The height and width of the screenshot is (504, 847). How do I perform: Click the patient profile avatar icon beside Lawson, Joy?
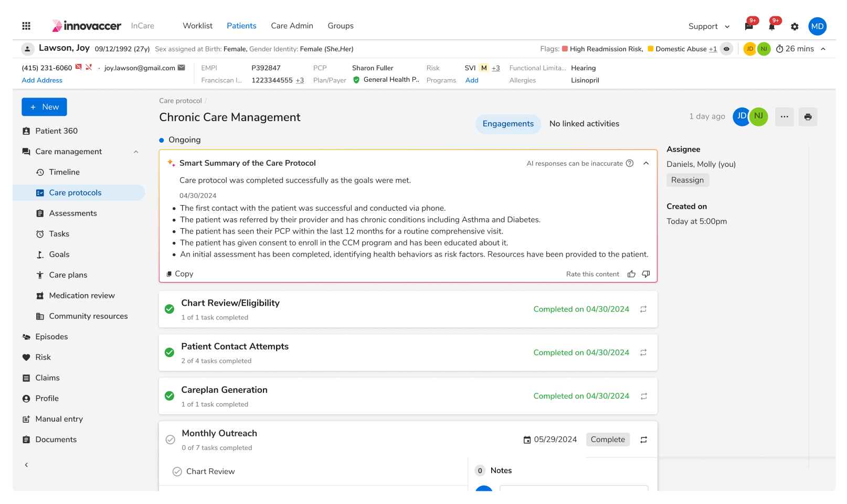coord(28,49)
